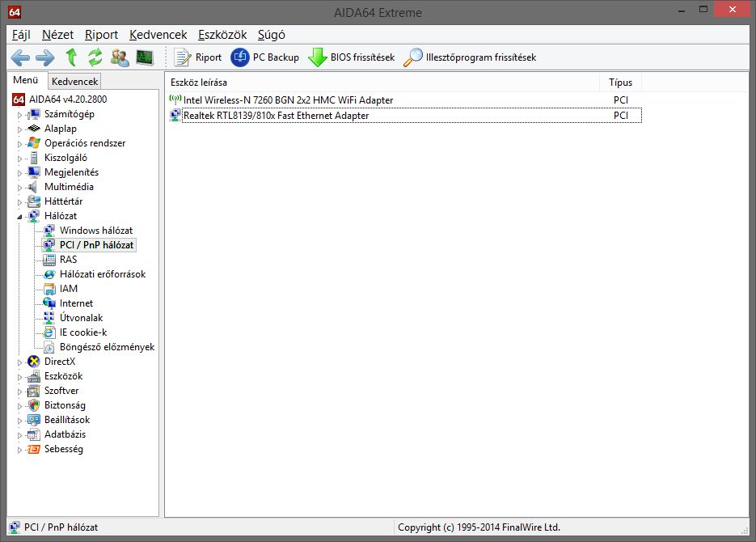This screenshot has width=756, height=542.
Task: Open Illesztőprogram frissítések toolbar button
Action: coord(470,57)
